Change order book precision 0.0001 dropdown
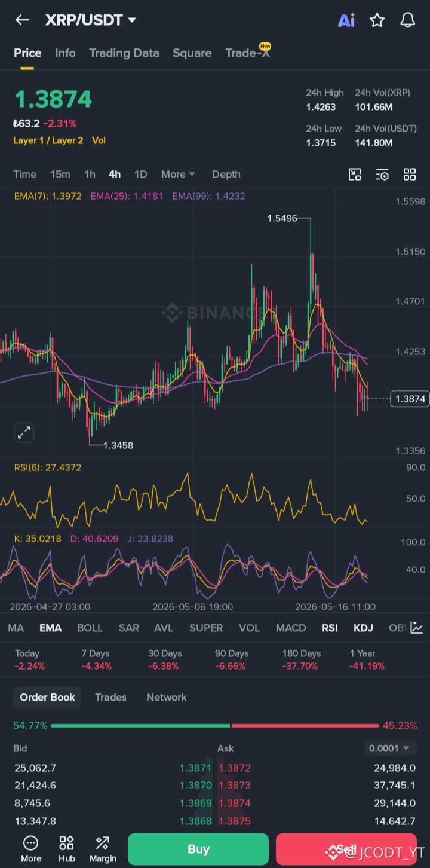 coord(391,748)
